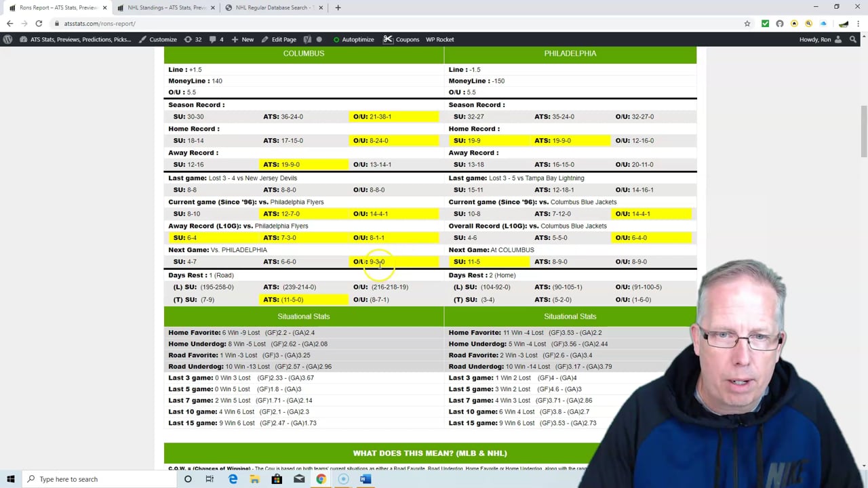Switch to Chrome in the taskbar
Viewport: 868px width, 488px height.
click(321, 479)
